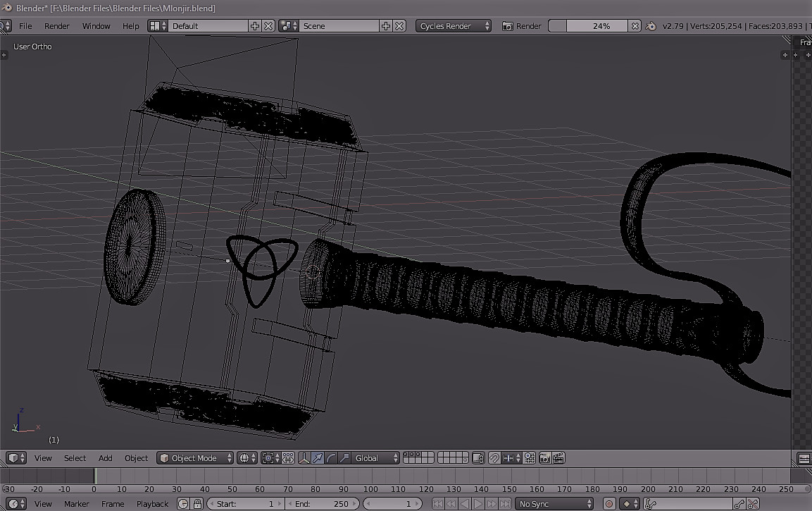812x511 pixels.
Task: Jump to previous keyframe
Action: [451, 504]
